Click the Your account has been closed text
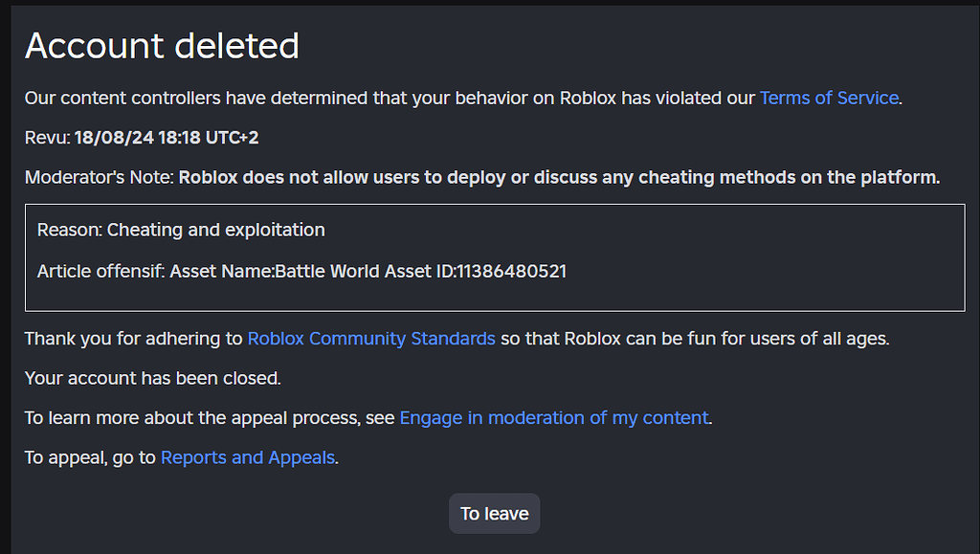 153,378
